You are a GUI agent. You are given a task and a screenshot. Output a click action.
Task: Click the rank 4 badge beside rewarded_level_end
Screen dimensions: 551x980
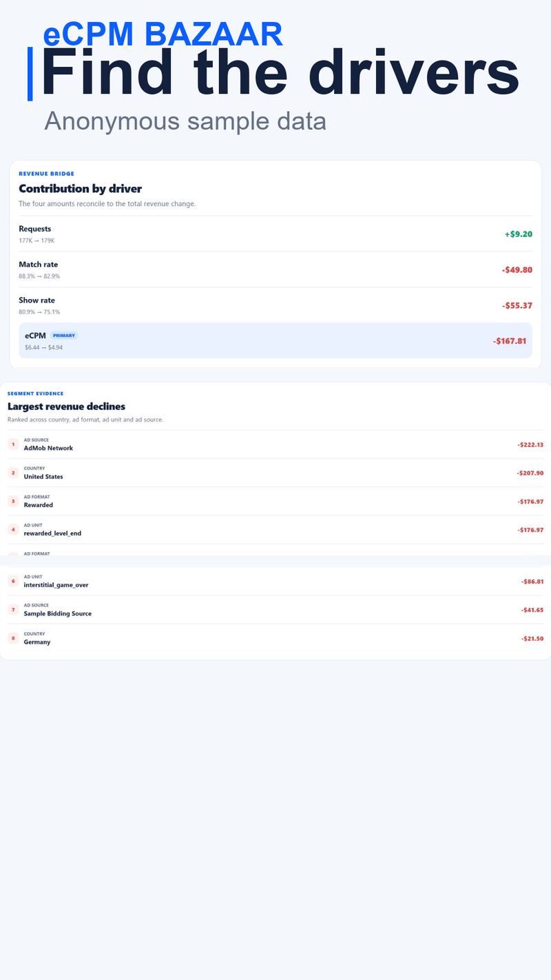(x=13, y=529)
